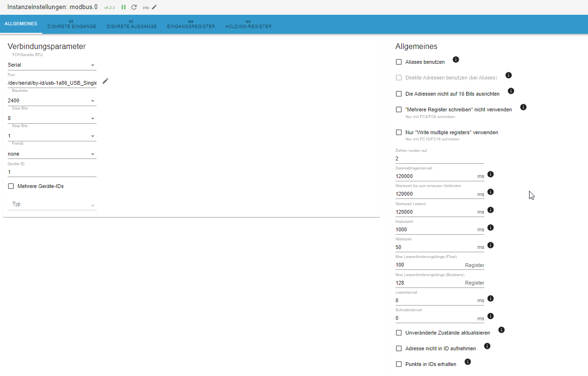Check Adresse nicht in ID aufnehmen
588x376 pixels.
coord(399,348)
